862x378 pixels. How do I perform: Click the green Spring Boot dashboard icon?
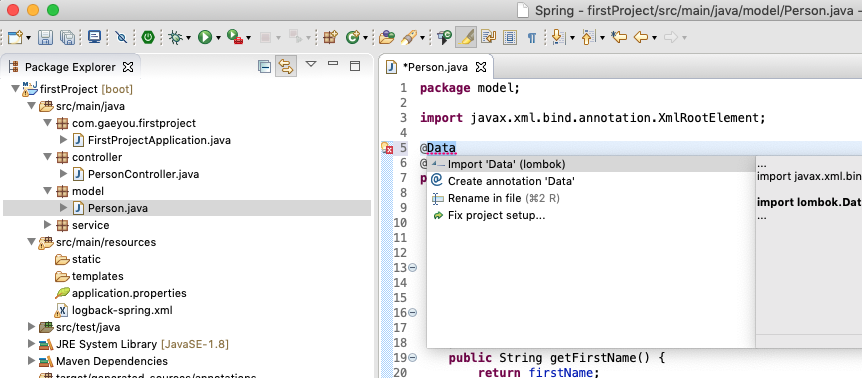pyautogui.click(x=148, y=37)
